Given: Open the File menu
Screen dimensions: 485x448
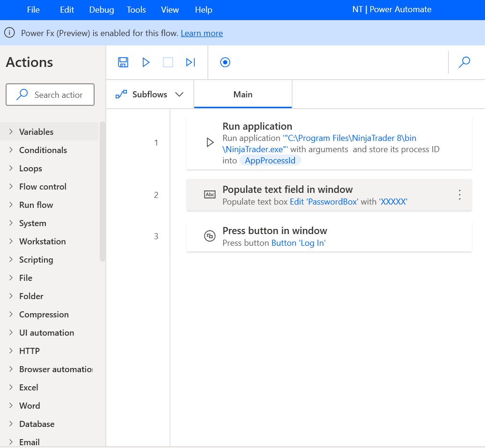Looking at the screenshot, I should click(33, 9).
